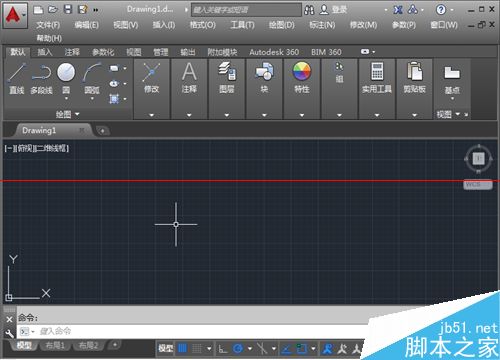Click the binoculars search icon
The height and width of the screenshot is (360, 500).
(x=309, y=10)
